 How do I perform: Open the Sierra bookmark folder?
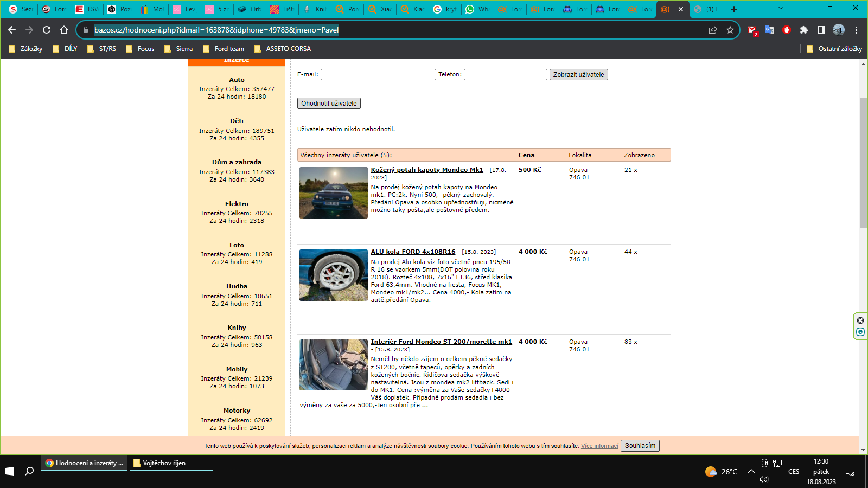click(x=178, y=49)
